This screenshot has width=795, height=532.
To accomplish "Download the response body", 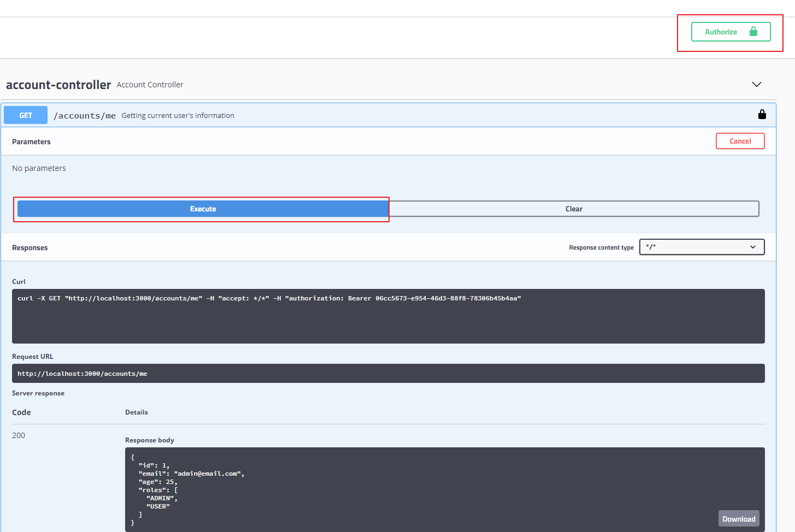I will pyautogui.click(x=739, y=519).
